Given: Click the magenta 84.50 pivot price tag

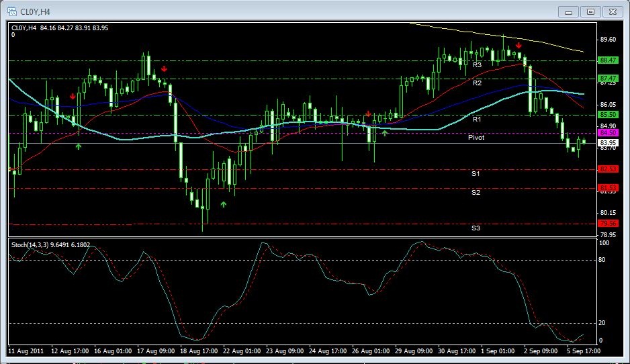Looking at the screenshot, I should (608, 132).
